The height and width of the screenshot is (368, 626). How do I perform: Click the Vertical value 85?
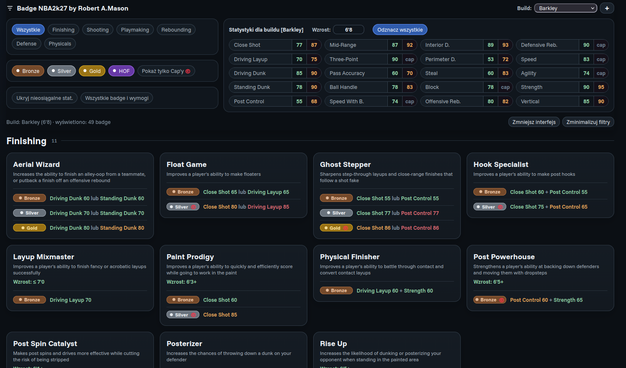click(x=586, y=101)
